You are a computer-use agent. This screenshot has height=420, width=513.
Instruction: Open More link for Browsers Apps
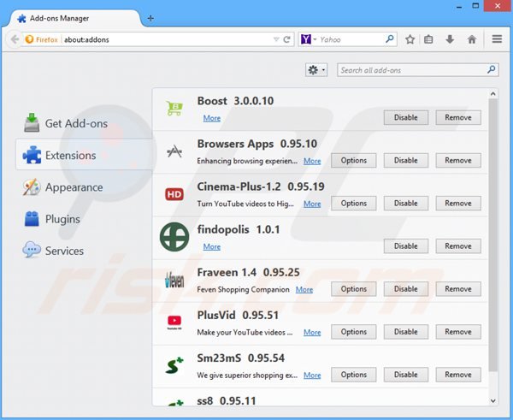tap(312, 161)
